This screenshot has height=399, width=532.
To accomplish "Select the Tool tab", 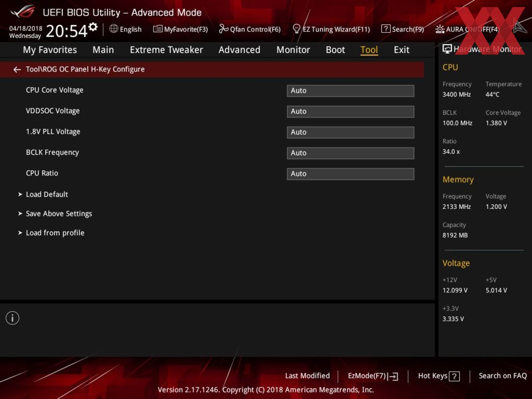I will 369,50.
